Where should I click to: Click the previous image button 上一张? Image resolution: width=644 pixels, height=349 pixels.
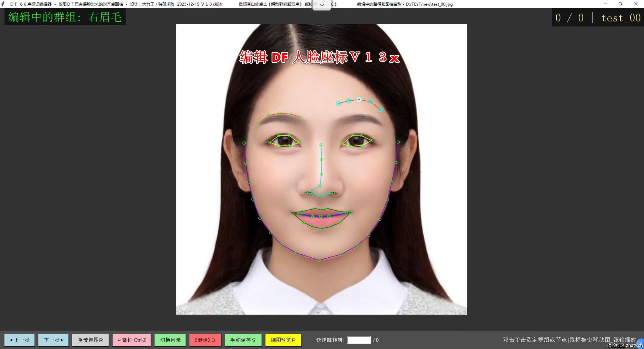(x=20, y=340)
